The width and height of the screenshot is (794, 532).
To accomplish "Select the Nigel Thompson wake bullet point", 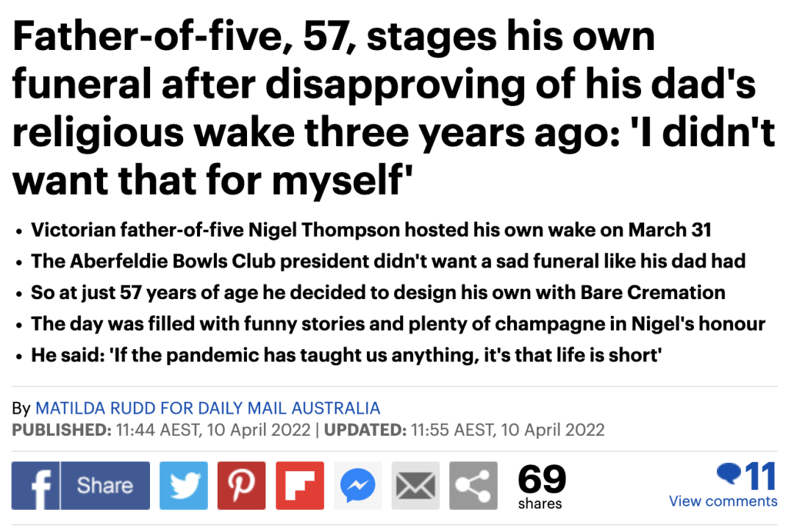I will click(x=371, y=230).
